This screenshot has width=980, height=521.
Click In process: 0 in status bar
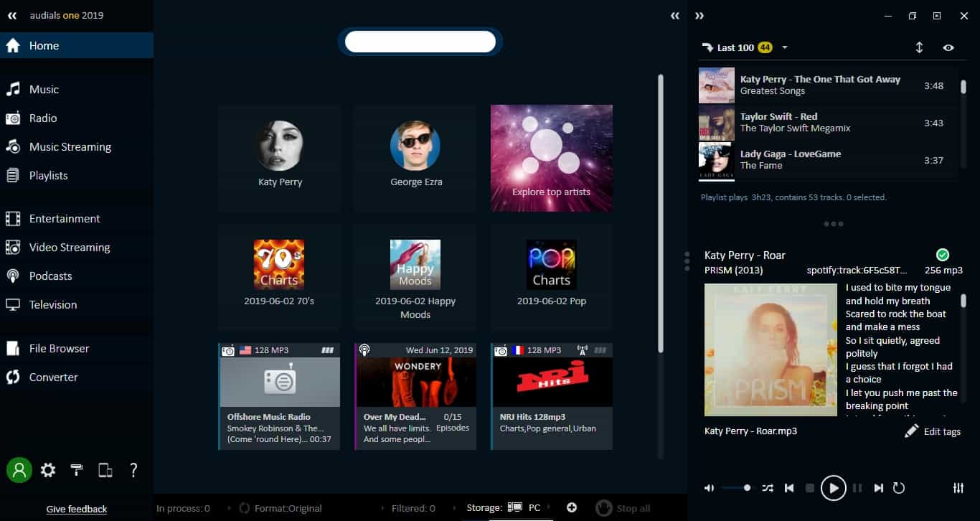183,508
